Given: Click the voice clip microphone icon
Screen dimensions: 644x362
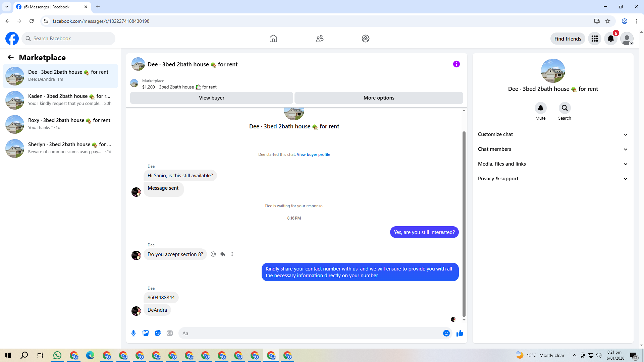Looking at the screenshot, I should 133,333.
